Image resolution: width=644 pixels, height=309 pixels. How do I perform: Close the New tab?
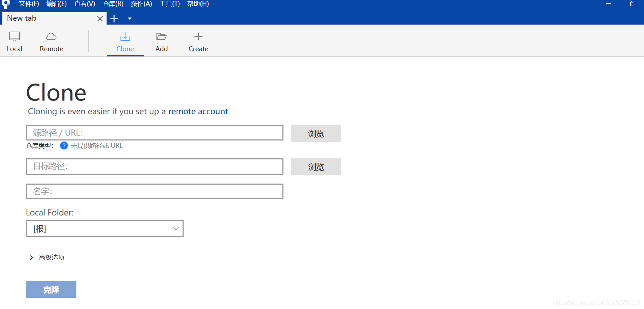click(100, 19)
